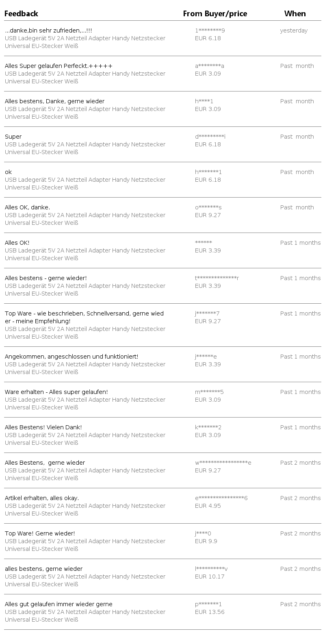
Task: Open item link under "Top Ware! Gerne wieder!"
Action: click(85, 545)
